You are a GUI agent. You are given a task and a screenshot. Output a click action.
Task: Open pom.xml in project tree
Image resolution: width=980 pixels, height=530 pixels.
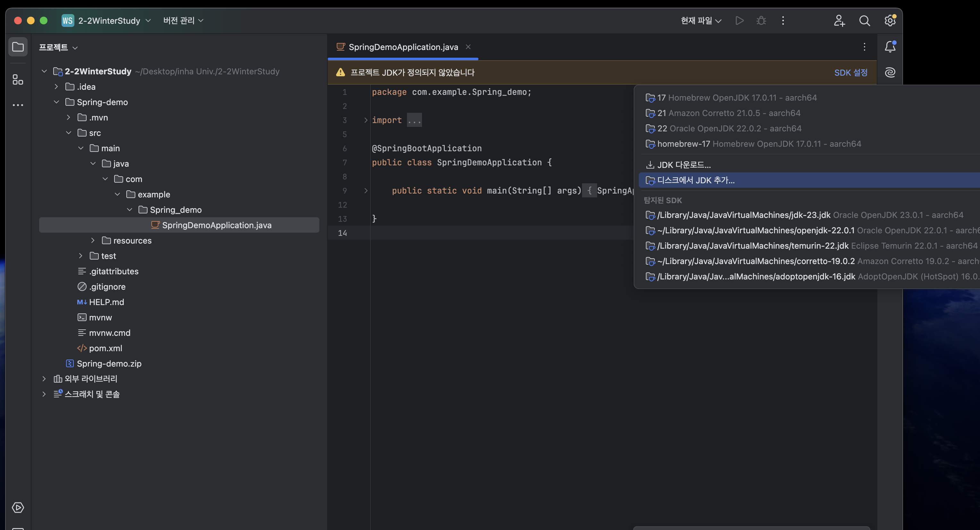click(x=106, y=348)
